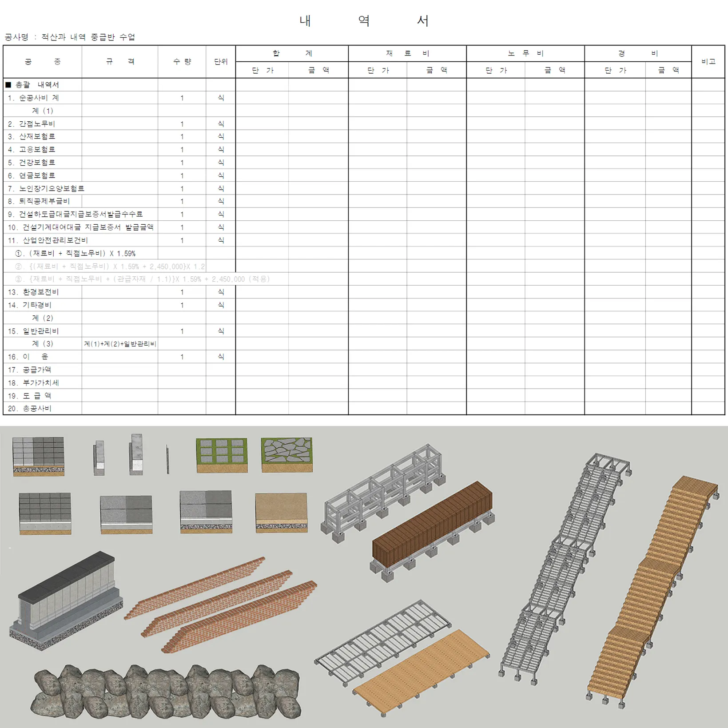The width and height of the screenshot is (728, 728).
Task: Select the flagstone on grass paving model
Action: [287, 455]
